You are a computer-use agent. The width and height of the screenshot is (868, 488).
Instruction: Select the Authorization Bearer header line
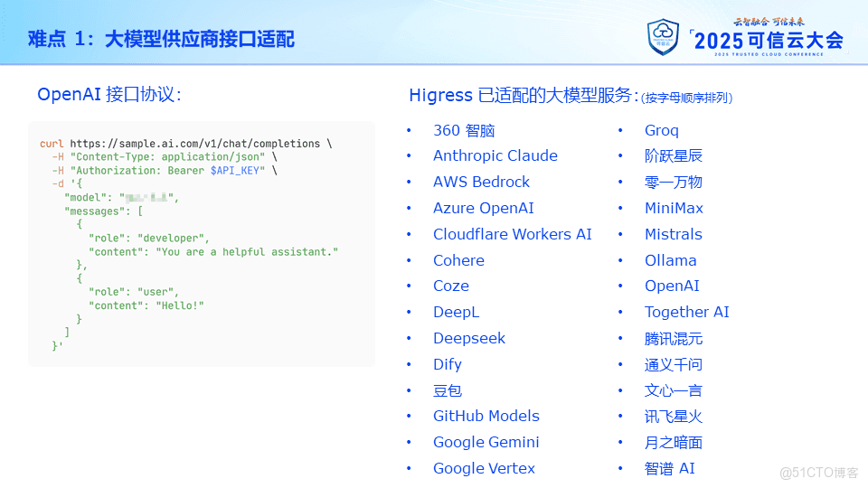(x=165, y=171)
